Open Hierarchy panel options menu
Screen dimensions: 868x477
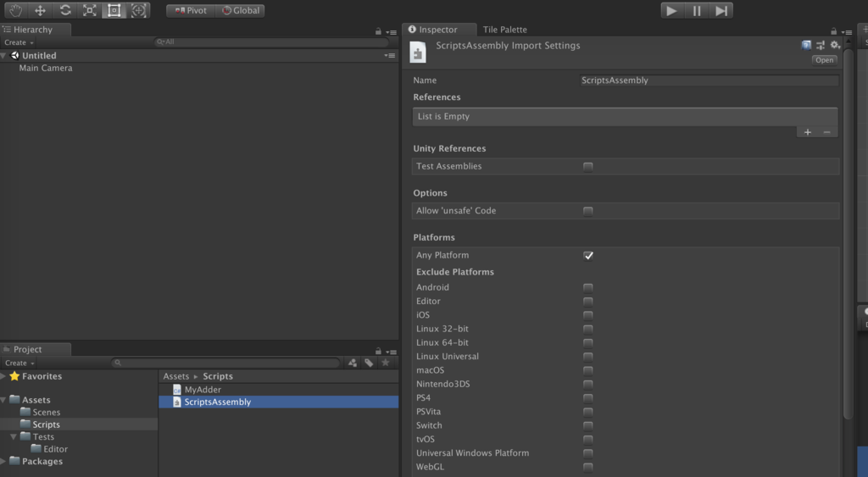coord(391,32)
